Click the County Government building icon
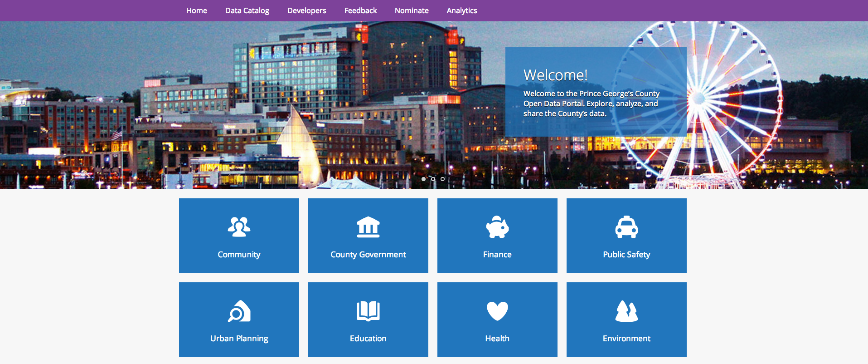This screenshot has height=364, width=868. (368, 227)
